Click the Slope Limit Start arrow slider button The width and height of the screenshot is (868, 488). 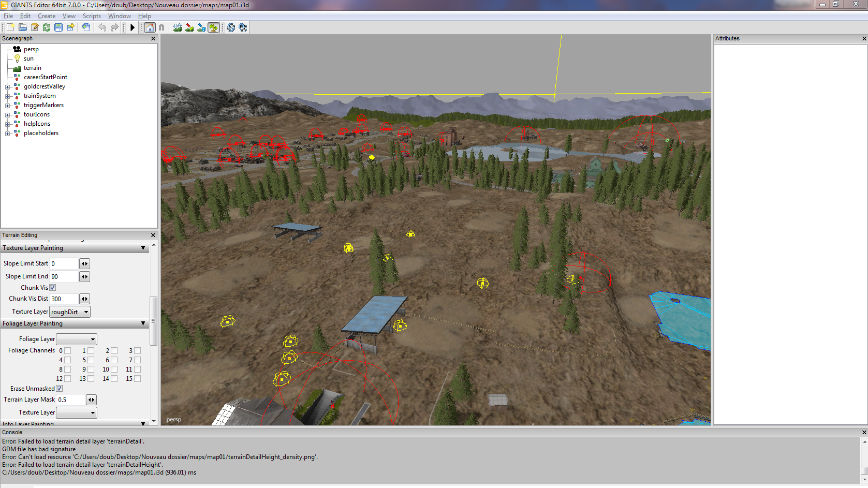tap(84, 263)
